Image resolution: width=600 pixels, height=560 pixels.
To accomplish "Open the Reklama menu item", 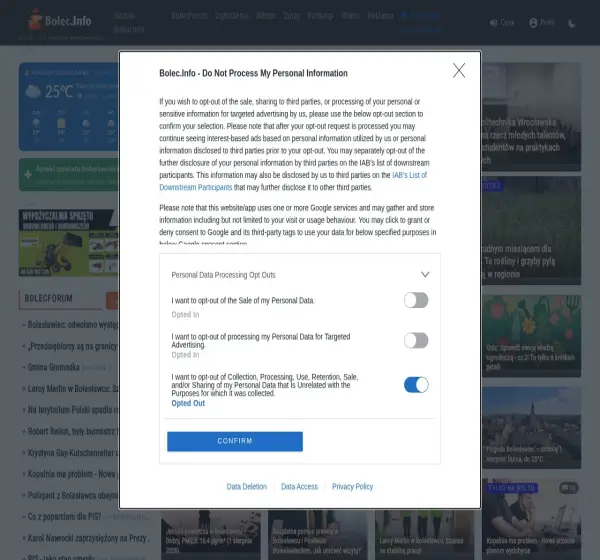I will point(380,16).
